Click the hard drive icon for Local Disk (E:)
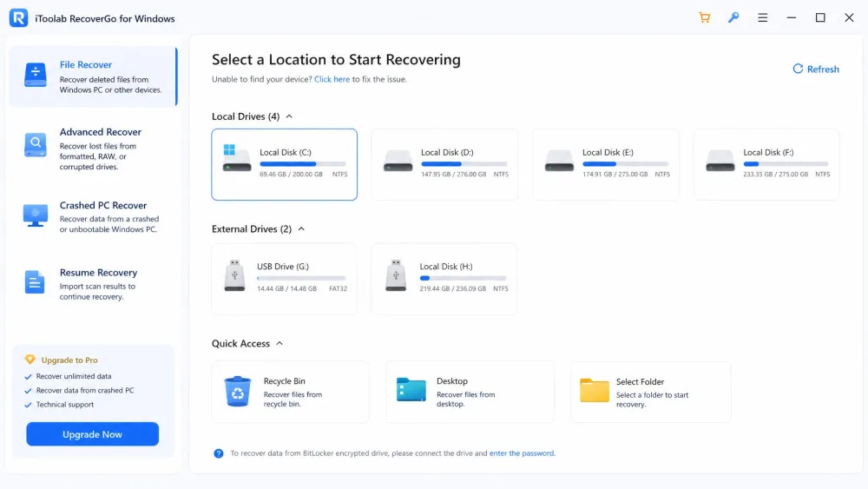The image size is (868, 489). point(559,161)
